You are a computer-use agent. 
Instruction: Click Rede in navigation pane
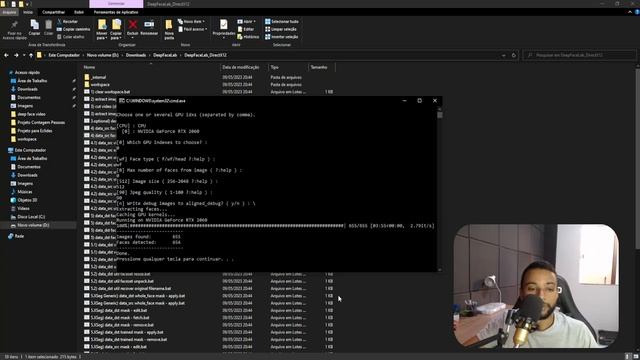click(19, 236)
